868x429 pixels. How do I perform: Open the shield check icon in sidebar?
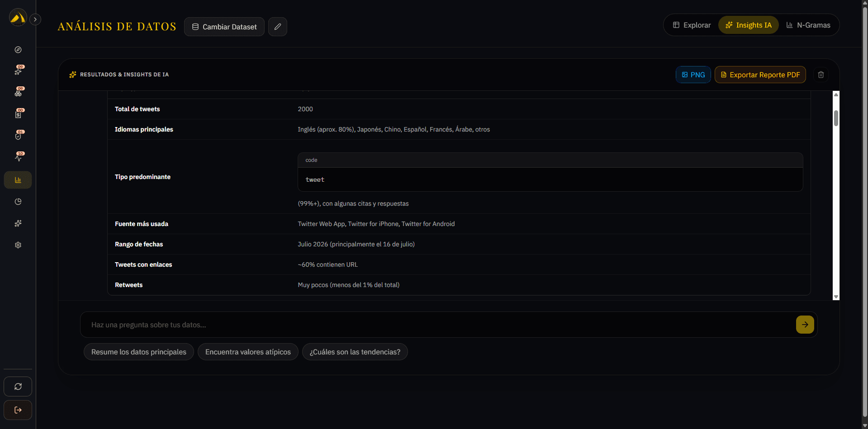[x=18, y=137]
